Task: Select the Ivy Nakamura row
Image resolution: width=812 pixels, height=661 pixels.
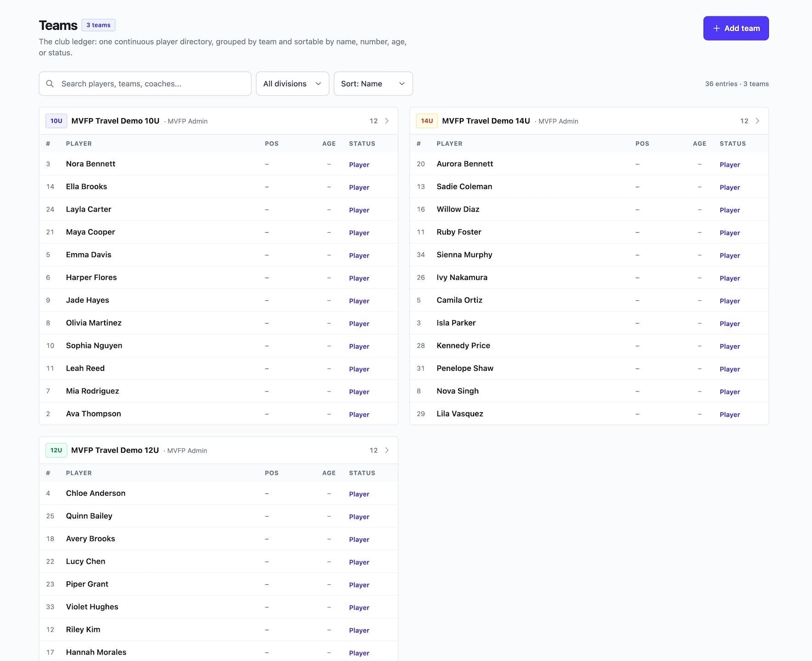Action: pyautogui.click(x=589, y=277)
